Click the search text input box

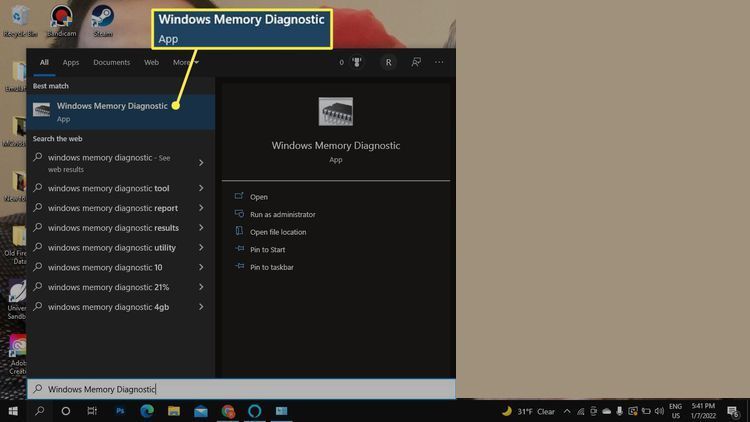tap(240, 389)
